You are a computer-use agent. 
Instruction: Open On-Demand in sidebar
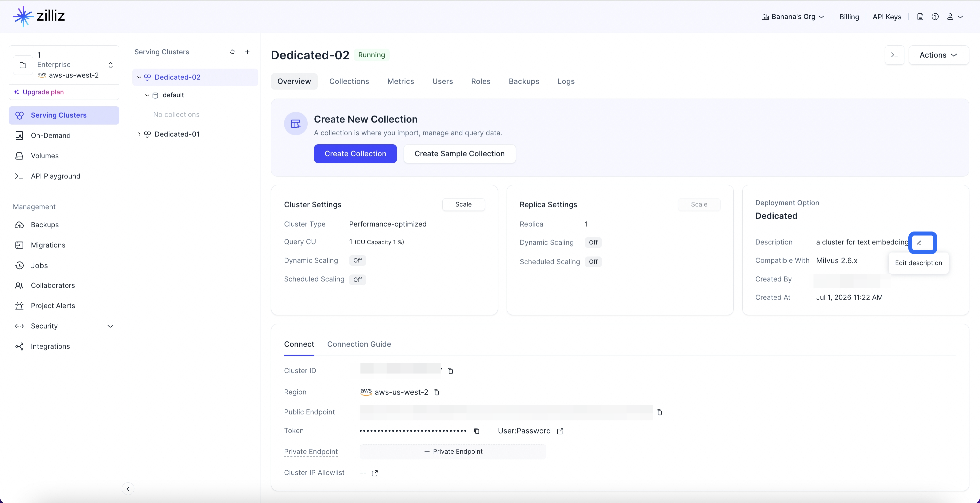point(64,135)
